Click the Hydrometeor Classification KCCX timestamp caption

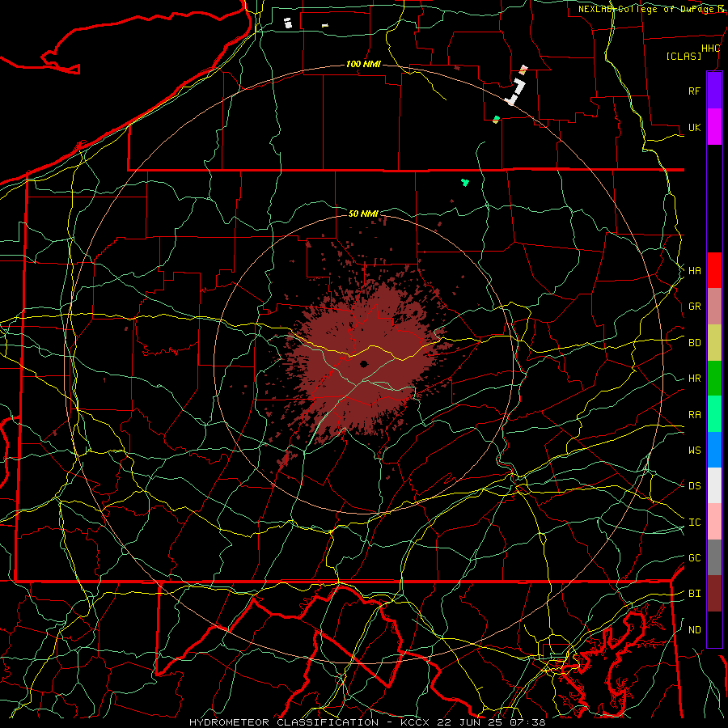pyautogui.click(x=367, y=722)
